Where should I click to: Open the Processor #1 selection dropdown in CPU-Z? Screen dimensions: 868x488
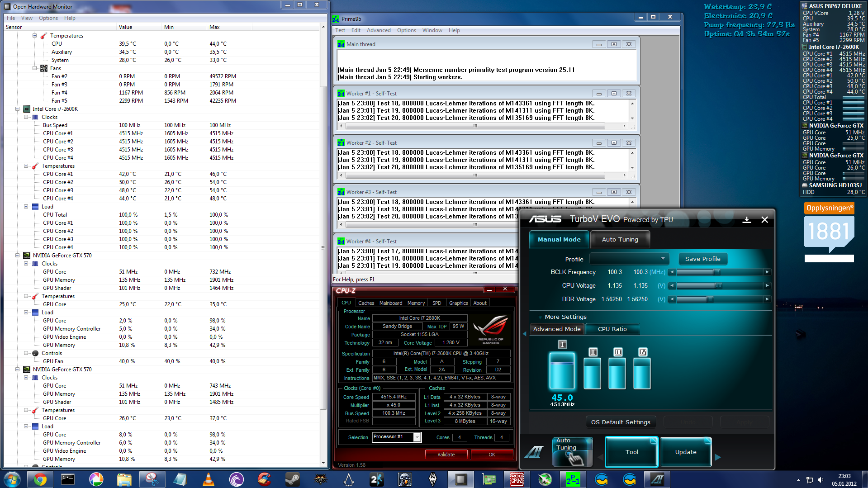(417, 437)
